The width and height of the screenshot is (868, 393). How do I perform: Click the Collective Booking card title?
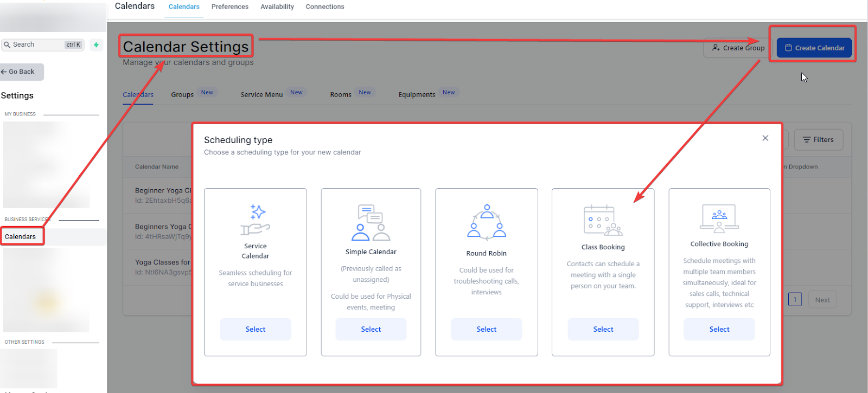(x=719, y=244)
